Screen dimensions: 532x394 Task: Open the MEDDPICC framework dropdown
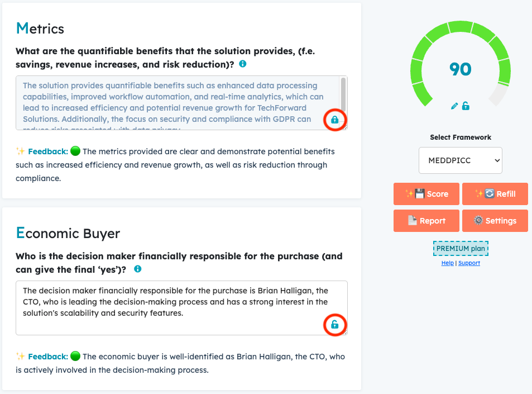click(x=461, y=160)
